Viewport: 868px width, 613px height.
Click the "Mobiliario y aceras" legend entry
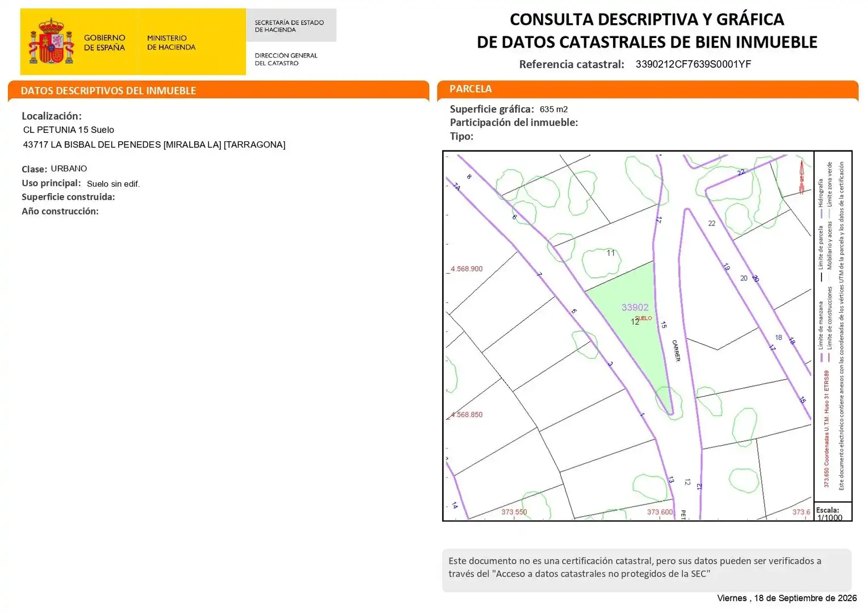coord(829,252)
